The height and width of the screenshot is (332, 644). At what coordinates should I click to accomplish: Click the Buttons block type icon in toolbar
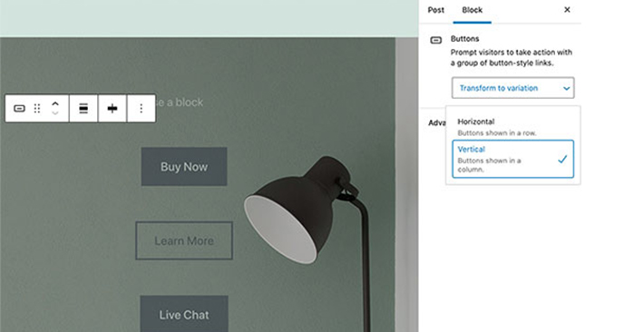(19, 109)
